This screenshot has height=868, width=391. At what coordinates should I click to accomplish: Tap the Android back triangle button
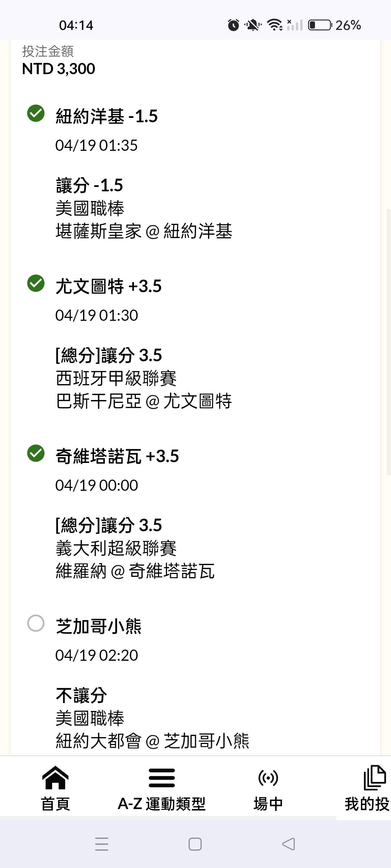pos(289,844)
